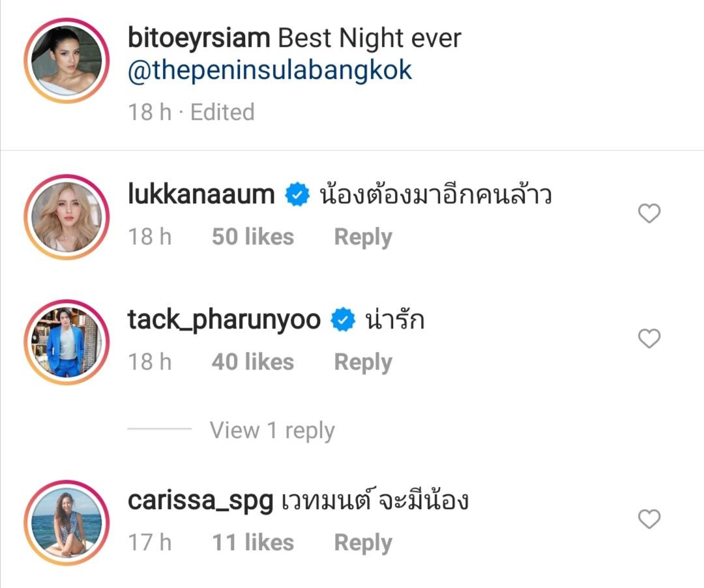Reply to carissa_spg's comment
Image resolution: width=704 pixels, height=588 pixels.
[363, 542]
